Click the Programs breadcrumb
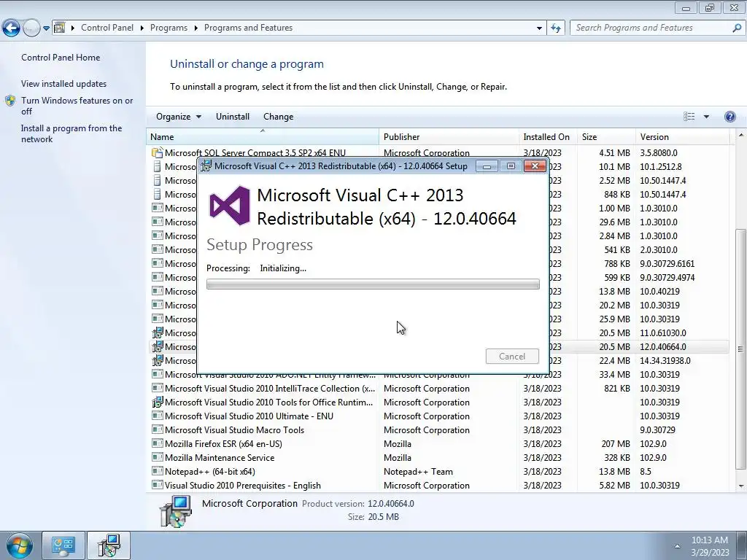747x560 pixels. pos(169,28)
